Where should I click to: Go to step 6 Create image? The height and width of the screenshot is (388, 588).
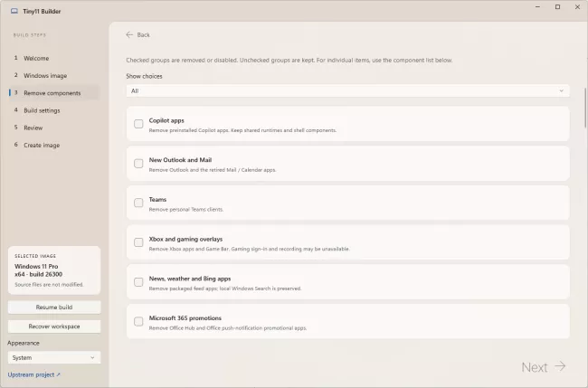(54, 145)
